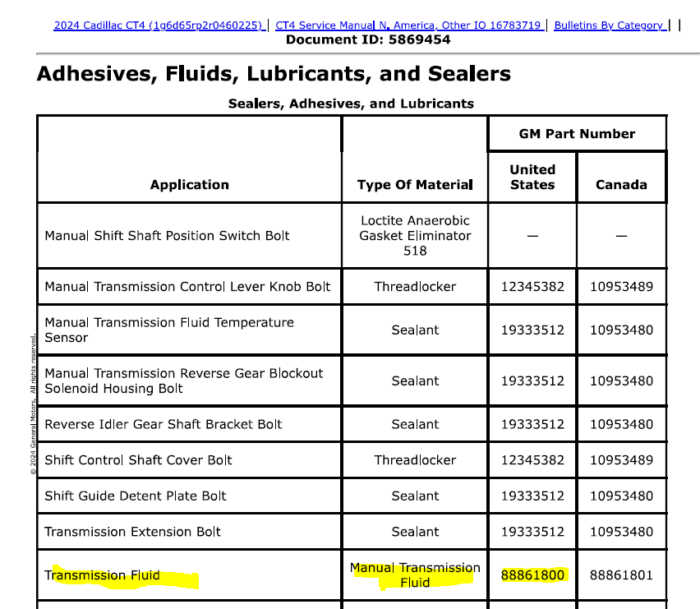Screen dimensions: 700x609
Task: Click the Manual Transmission Control Lever Knob Bolt cell
Action: 187,287
